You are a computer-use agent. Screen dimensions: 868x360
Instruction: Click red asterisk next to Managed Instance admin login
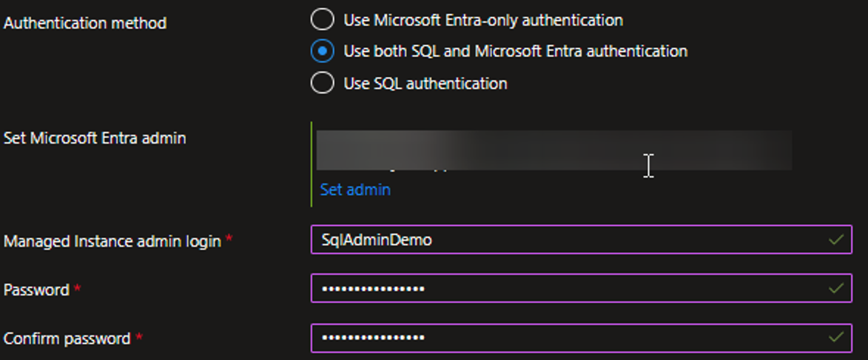click(229, 239)
